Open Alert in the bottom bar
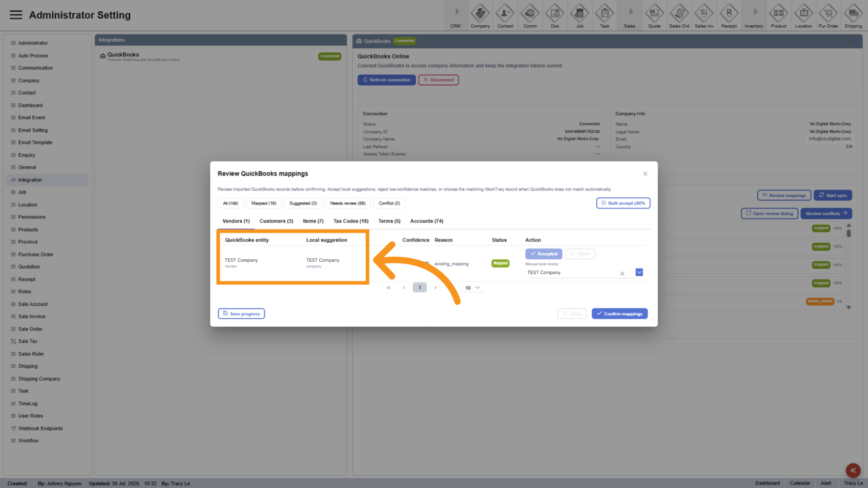Image resolution: width=868 pixels, height=488 pixels. (826, 483)
